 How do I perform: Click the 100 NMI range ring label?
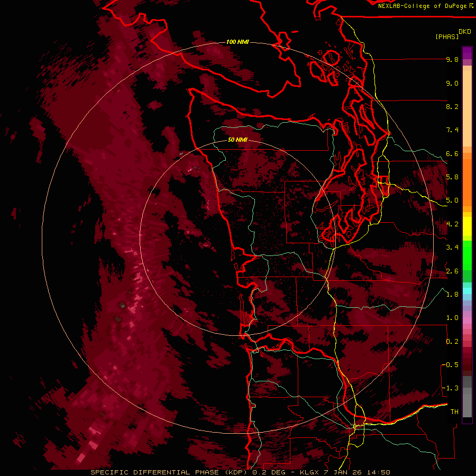237,42
